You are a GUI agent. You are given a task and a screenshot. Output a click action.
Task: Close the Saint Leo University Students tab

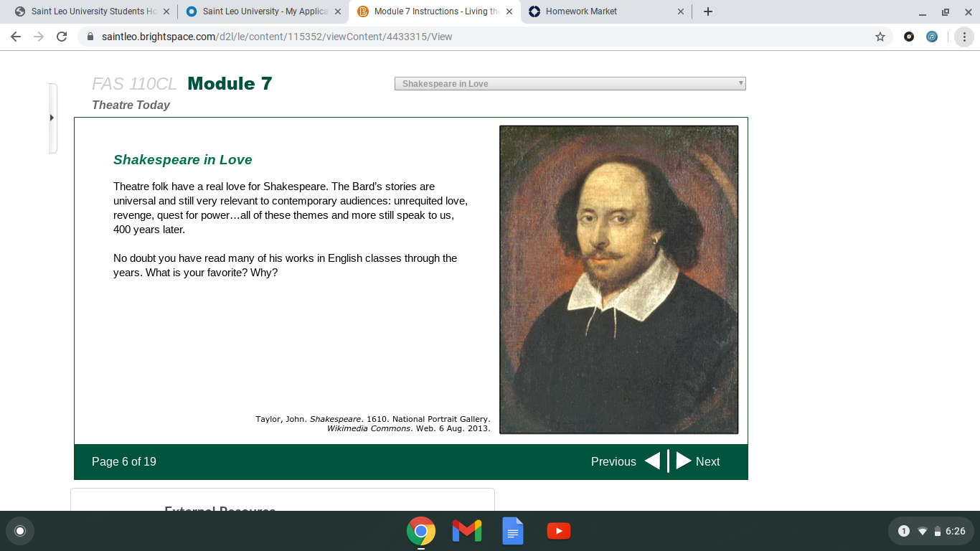(166, 11)
